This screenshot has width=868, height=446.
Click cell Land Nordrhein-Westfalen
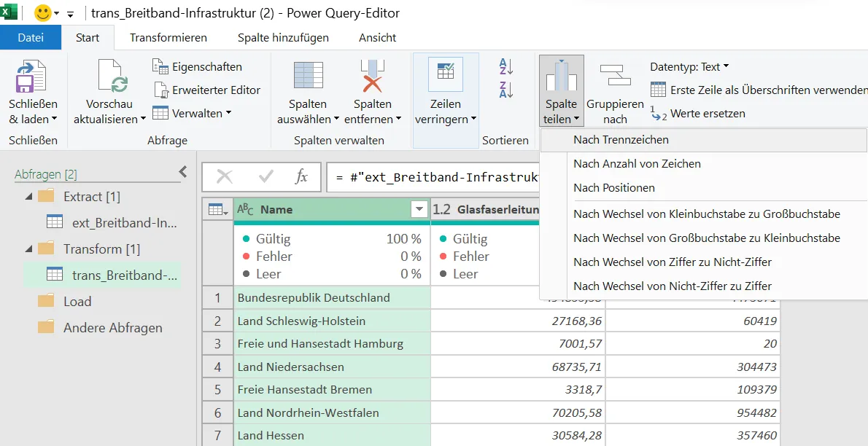coord(332,412)
